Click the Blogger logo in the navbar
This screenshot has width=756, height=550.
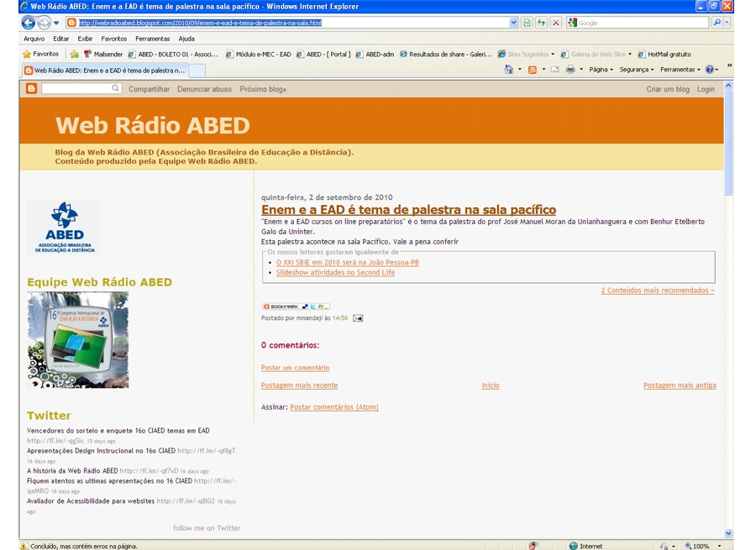[31, 88]
